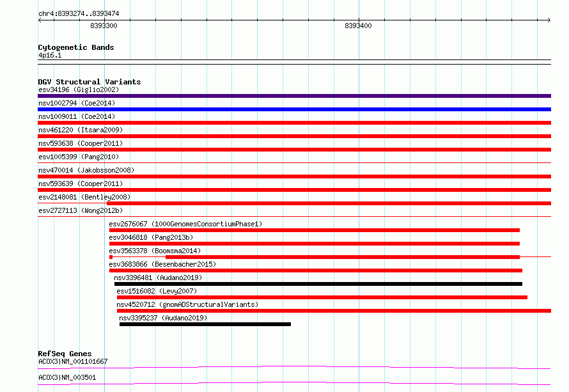569x392 pixels.
Task: Click the left arrow at ruler start
Action: 40,20
